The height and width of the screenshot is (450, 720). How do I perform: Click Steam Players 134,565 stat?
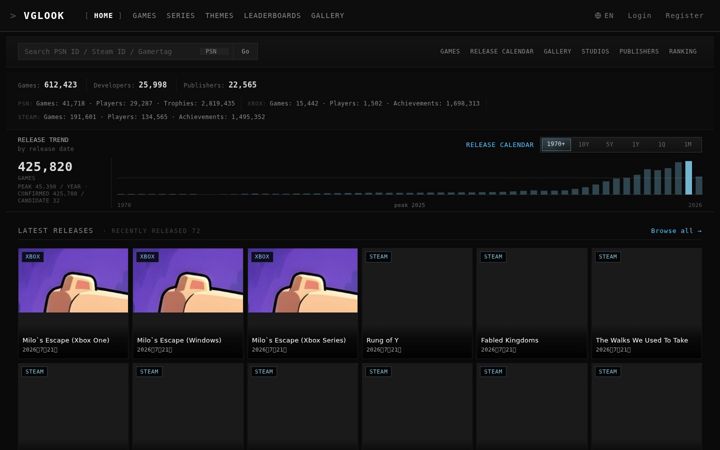click(x=138, y=117)
